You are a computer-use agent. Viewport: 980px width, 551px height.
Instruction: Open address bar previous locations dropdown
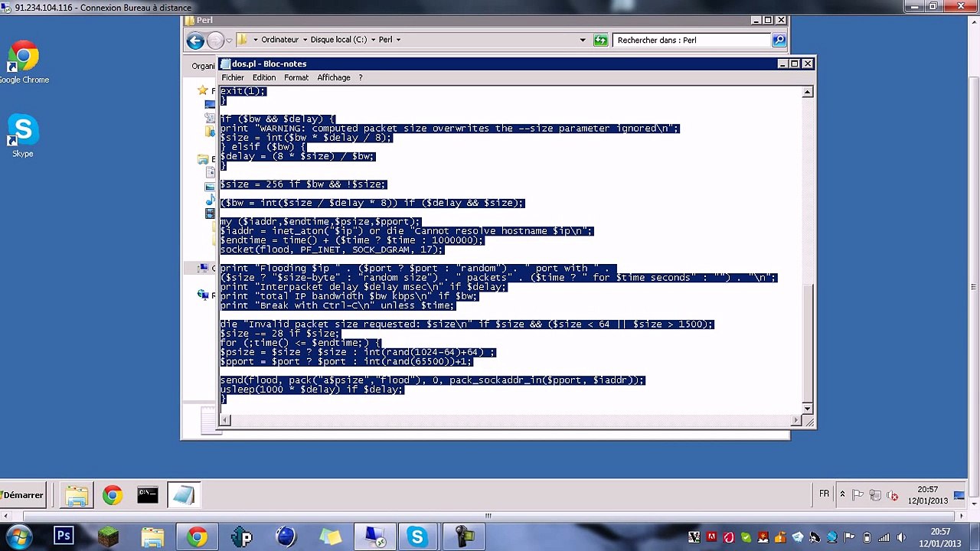point(583,41)
